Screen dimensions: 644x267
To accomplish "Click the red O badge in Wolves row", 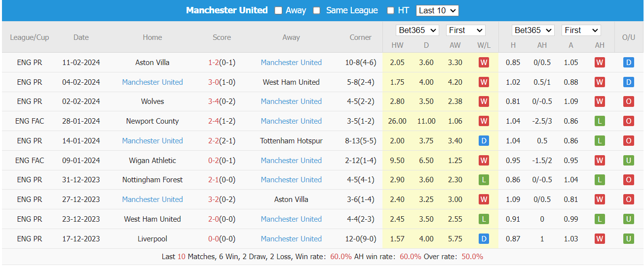I will pos(629,101).
